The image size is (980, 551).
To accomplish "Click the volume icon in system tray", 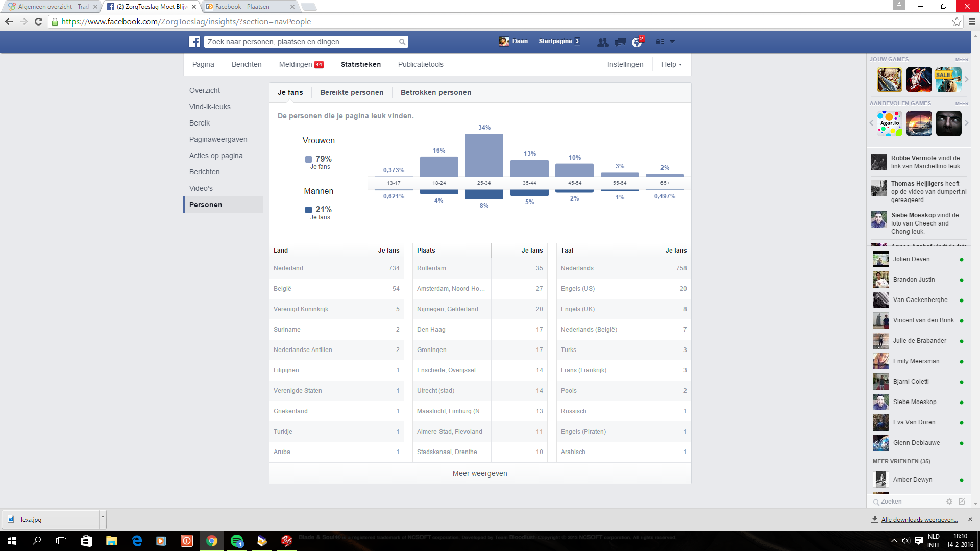I will (x=906, y=541).
